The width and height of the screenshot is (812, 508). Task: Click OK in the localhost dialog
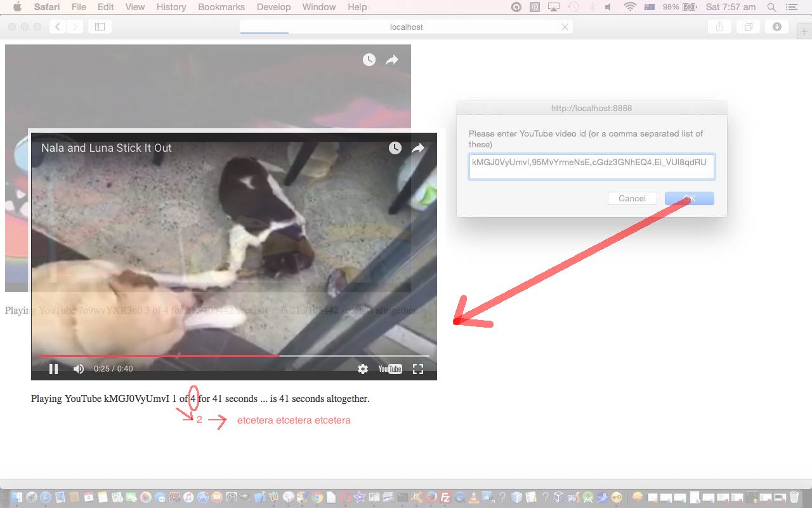[690, 198]
